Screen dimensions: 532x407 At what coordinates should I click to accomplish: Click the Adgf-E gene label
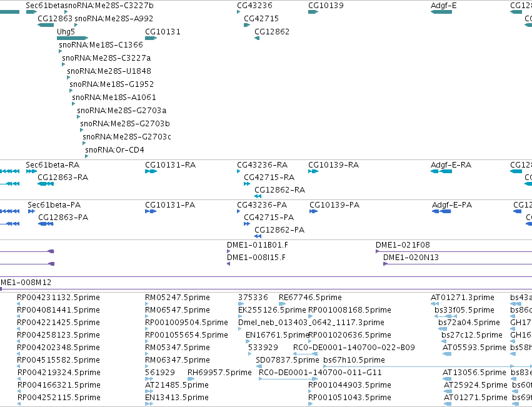click(x=444, y=6)
